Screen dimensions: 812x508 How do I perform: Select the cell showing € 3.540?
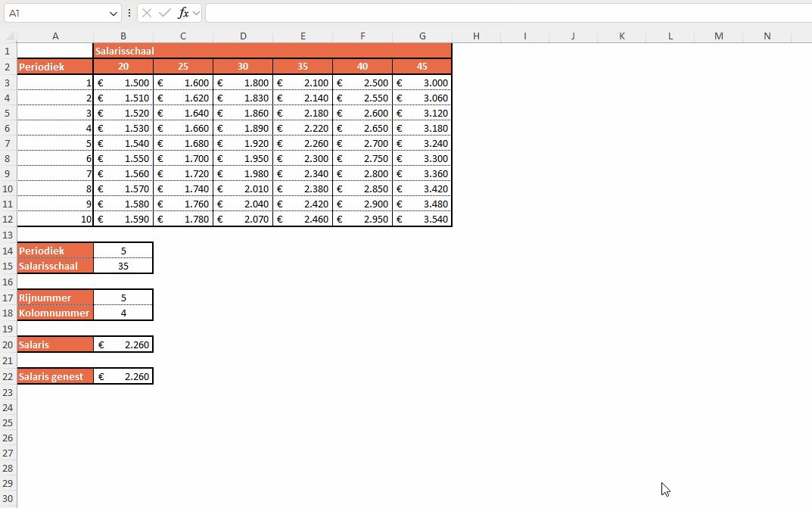coord(422,220)
